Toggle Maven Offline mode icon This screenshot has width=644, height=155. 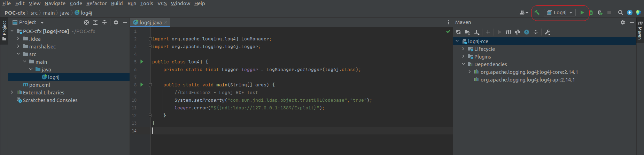[x=527, y=32]
